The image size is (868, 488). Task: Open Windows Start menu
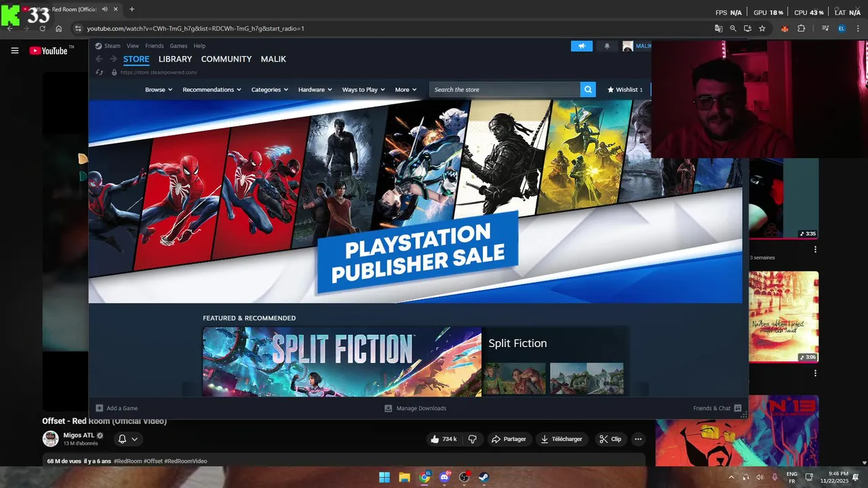pyautogui.click(x=384, y=477)
